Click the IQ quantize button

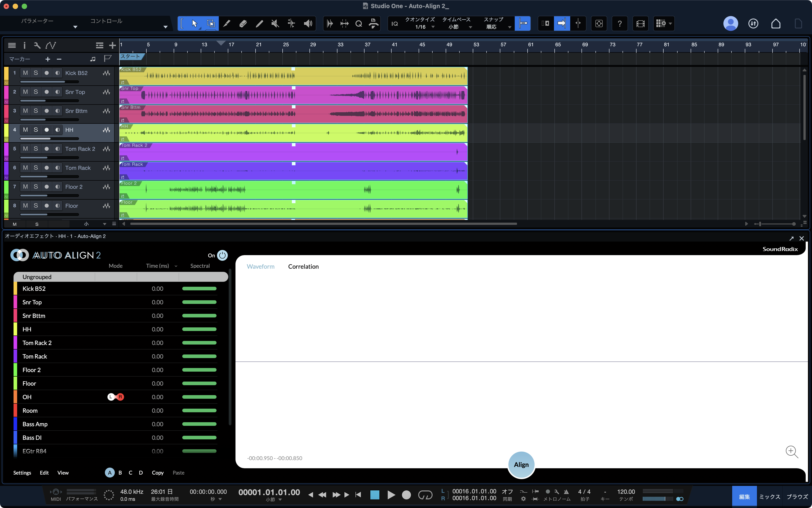(x=395, y=23)
